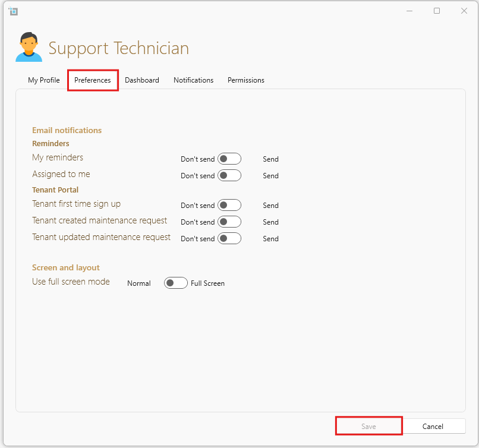Click the app icon in the title bar
This screenshot has width=479, height=448.
coord(14,11)
